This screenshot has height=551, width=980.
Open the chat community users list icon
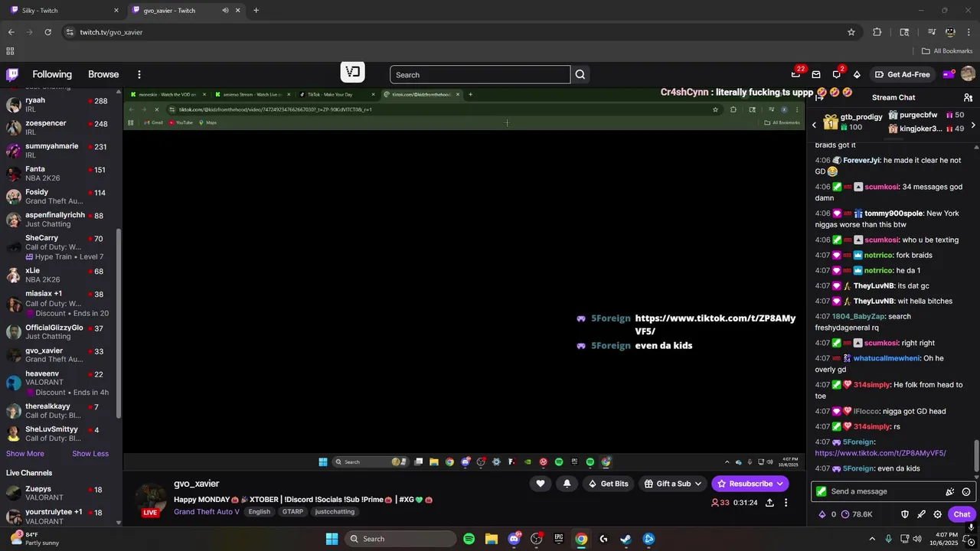click(968, 98)
